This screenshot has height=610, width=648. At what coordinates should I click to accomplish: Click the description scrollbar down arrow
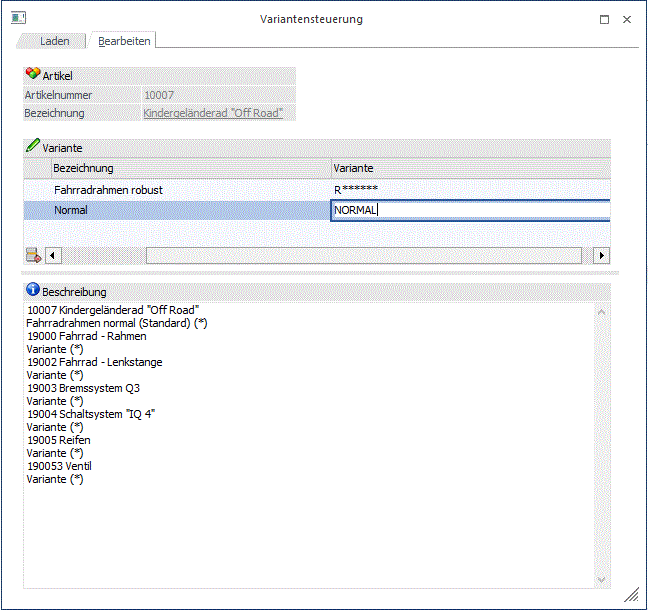[x=602, y=579]
